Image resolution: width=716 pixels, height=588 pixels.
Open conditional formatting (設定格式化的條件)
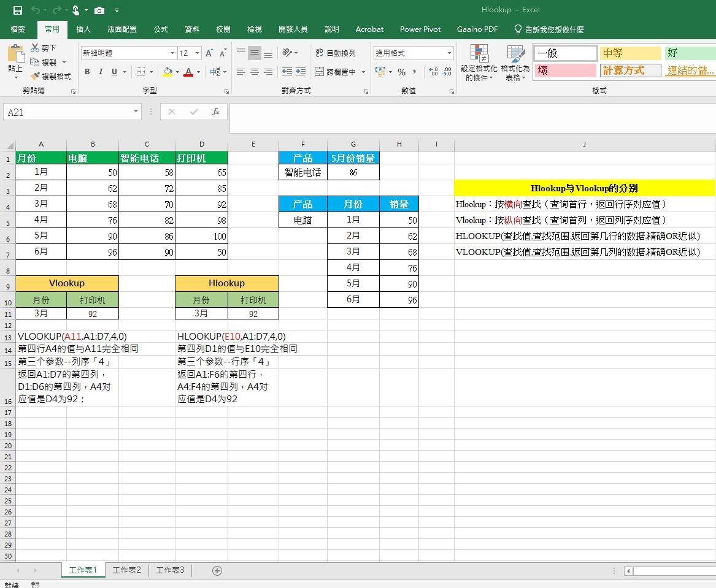pyautogui.click(x=479, y=63)
